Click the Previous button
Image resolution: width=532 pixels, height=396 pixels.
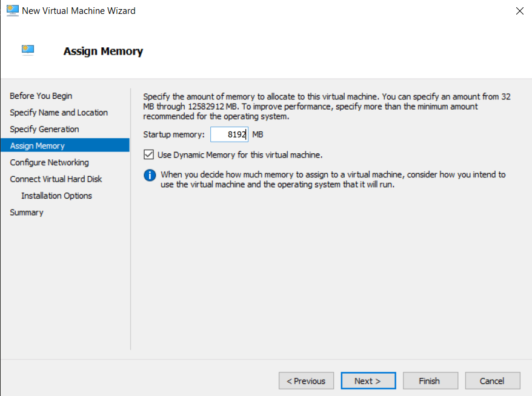pos(306,381)
